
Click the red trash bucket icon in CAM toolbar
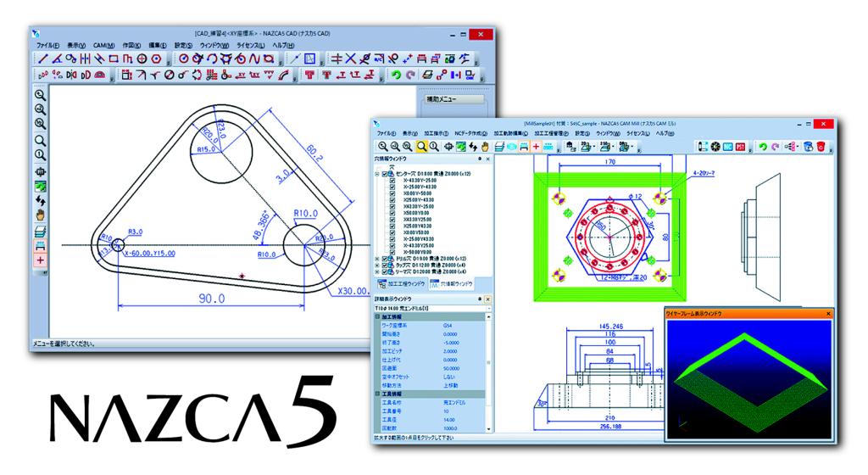(821, 146)
